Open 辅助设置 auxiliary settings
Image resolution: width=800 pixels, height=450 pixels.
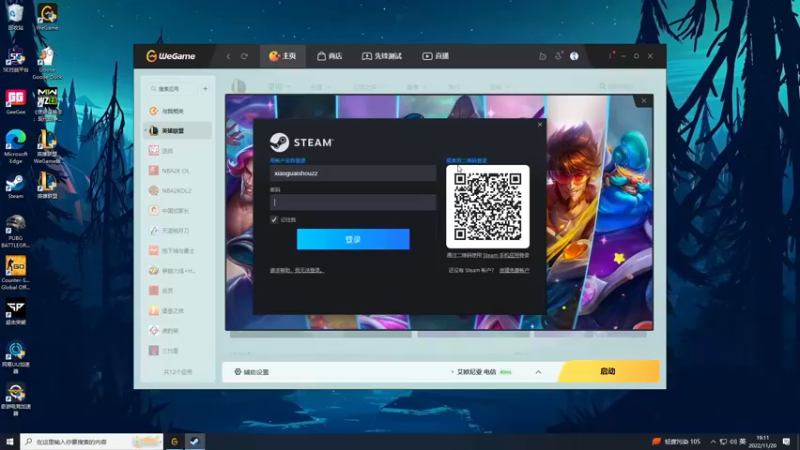coord(252,372)
